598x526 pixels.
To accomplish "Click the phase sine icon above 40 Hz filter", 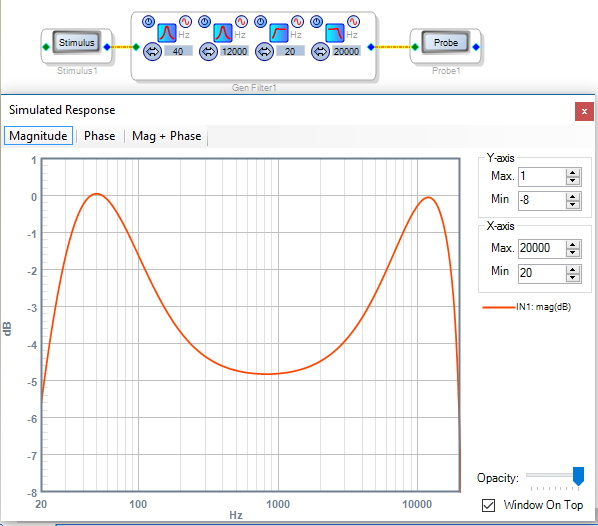I will click(185, 21).
